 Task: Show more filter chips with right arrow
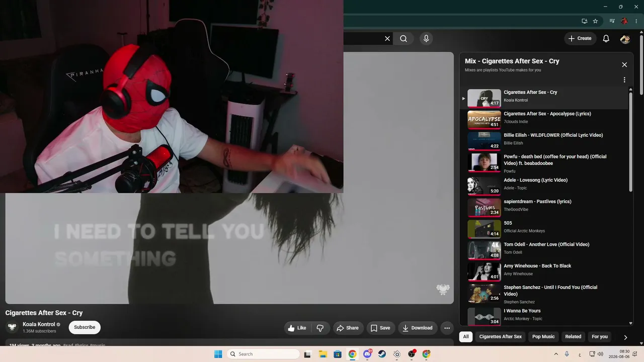[x=625, y=337]
